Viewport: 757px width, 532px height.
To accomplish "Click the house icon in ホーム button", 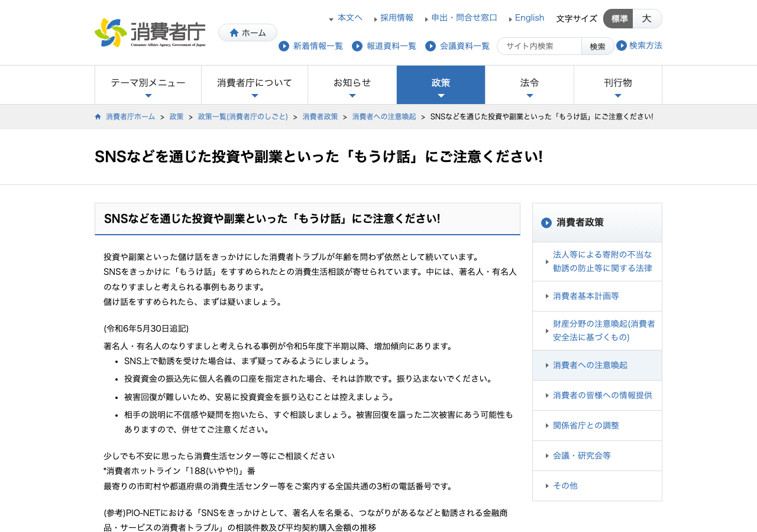I will pyautogui.click(x=234, y=33).
